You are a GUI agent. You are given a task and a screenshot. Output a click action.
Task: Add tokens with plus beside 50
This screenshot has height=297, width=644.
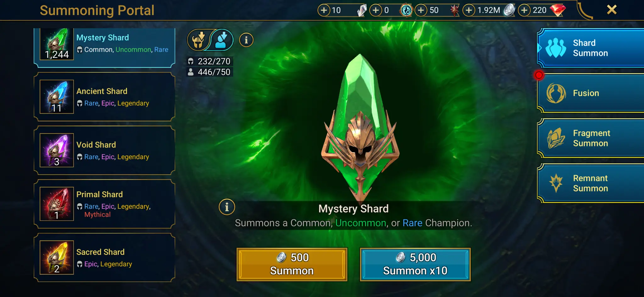pos(421,10)
